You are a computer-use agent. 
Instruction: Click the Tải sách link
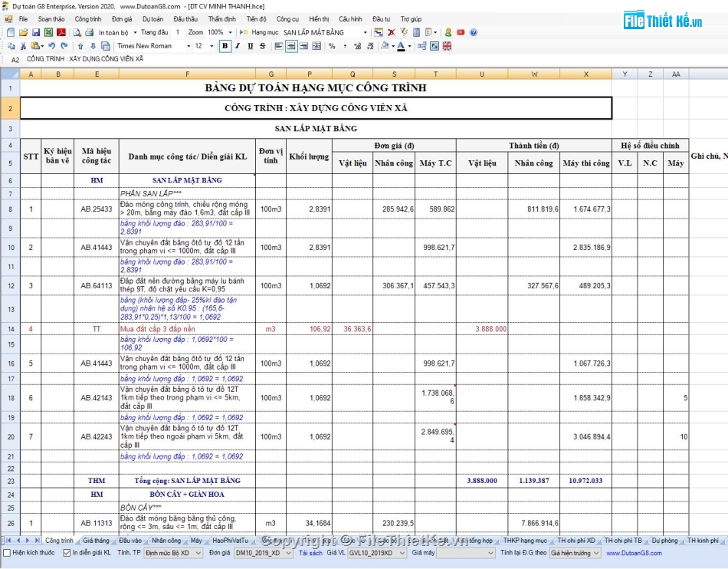pyautogui.click(x=310, y=553)
